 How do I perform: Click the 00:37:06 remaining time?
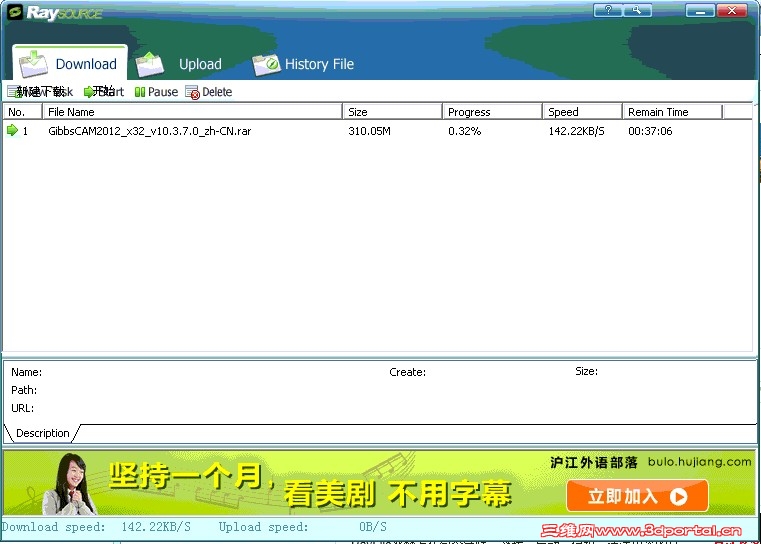(650, 131)
